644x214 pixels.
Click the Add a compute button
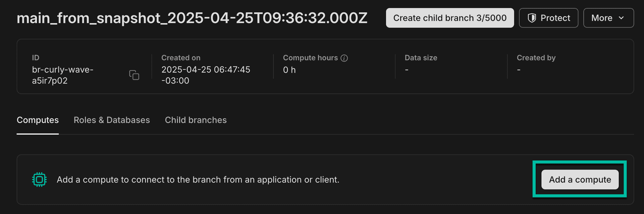pyautogui.click(x=580, y=180)
